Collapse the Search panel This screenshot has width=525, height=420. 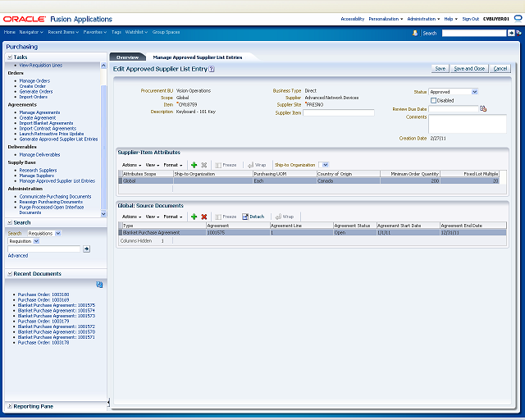coord(10,223)
